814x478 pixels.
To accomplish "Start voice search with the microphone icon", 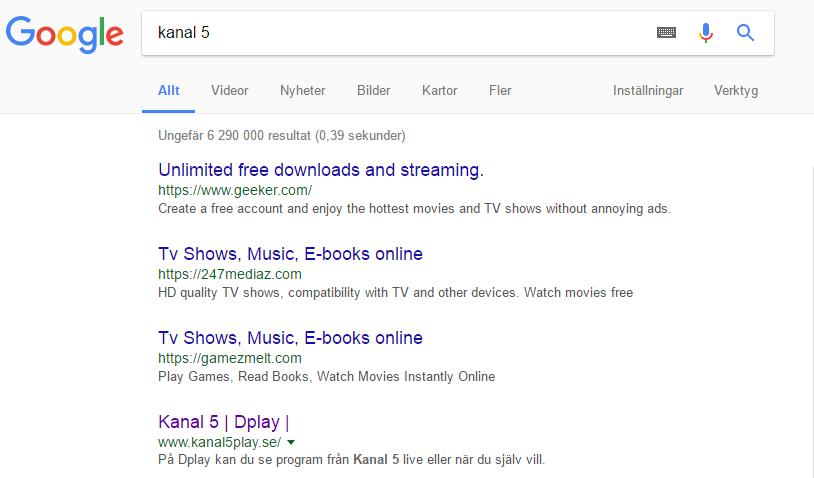I will [x=706, y=33].
